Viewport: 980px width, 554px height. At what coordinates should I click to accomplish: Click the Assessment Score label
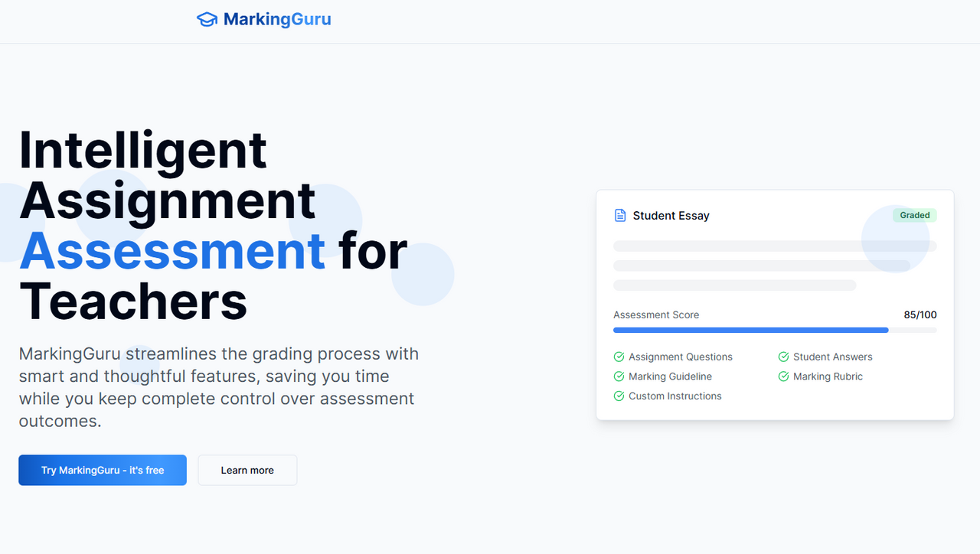pyautogui.click(x=656, y=314)
